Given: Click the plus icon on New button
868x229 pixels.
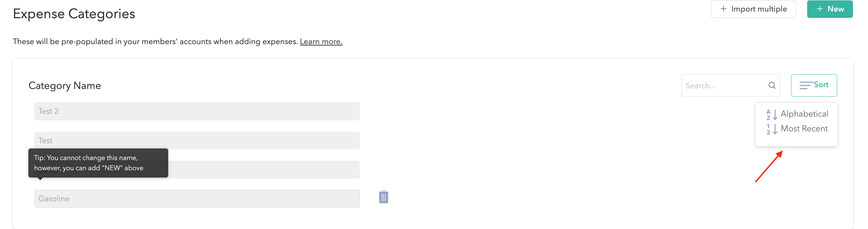Looking at the screenshot, I should [x=820, y=9].
